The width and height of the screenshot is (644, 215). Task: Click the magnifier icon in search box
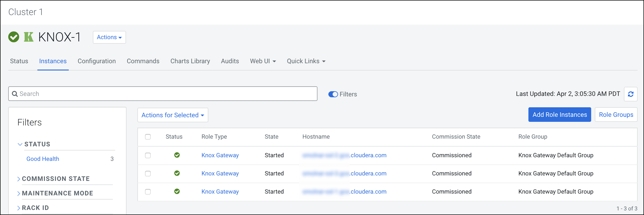pyautogui.click(x=15, y=94)
